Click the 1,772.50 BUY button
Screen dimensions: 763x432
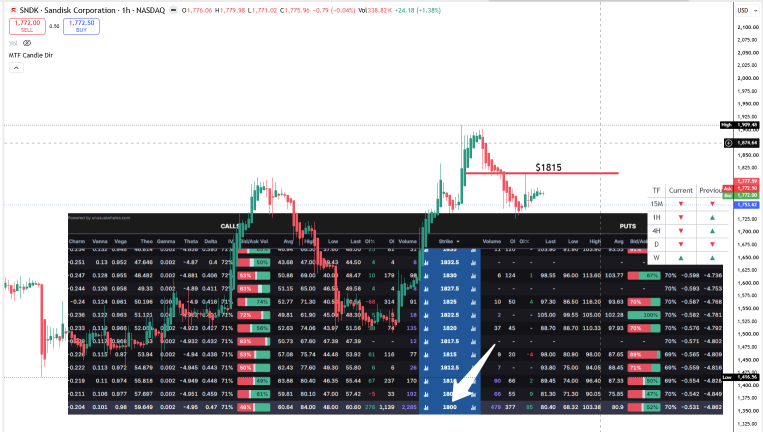81,26
